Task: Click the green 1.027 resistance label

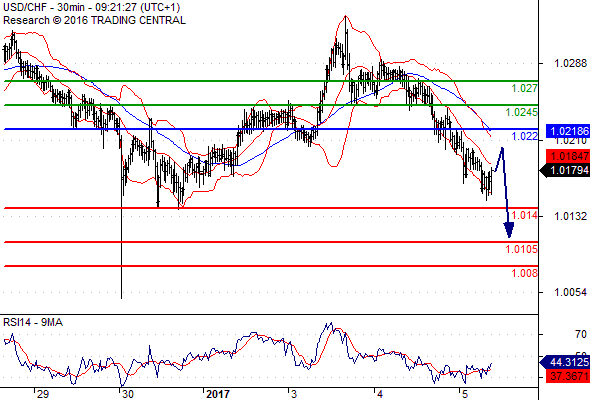Action: point(525,88)
